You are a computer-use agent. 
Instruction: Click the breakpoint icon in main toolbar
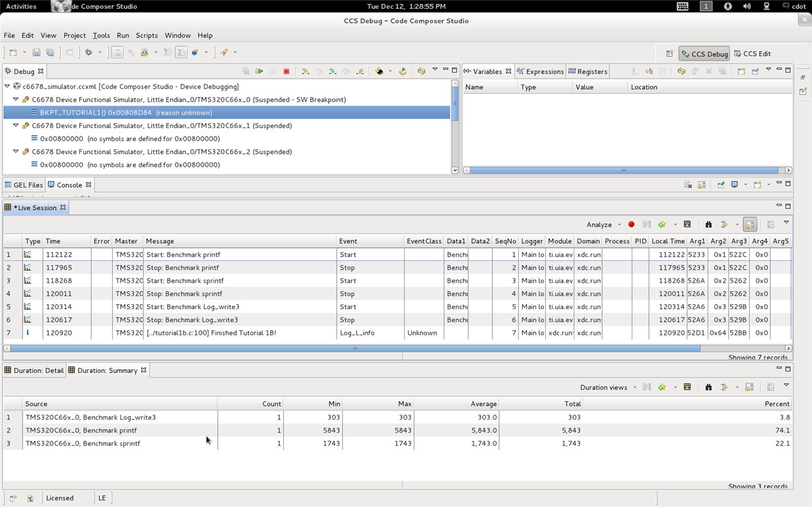pos(195,53)
